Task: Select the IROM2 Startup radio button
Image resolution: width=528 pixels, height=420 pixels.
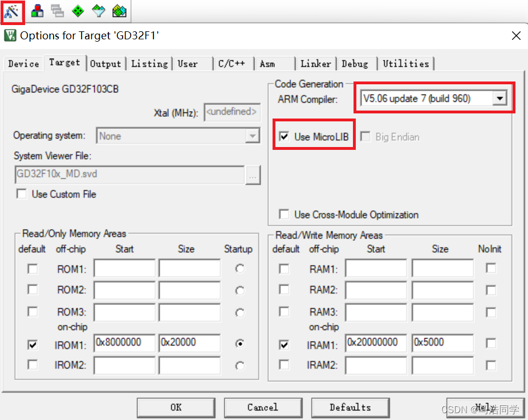Action: (239, 365)
